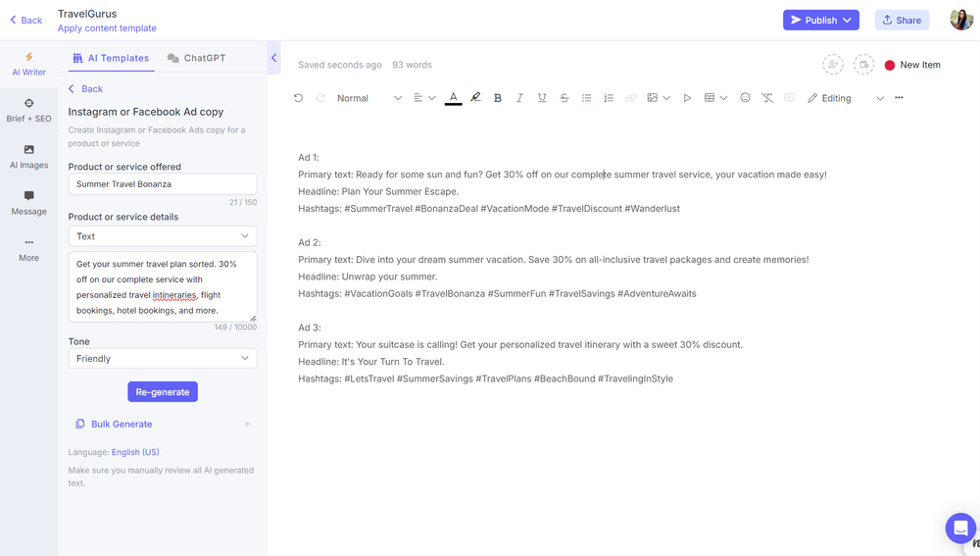980x556 pixels.
Task: Click the Ad 2 hashtags line
Action: pos(497,293)
